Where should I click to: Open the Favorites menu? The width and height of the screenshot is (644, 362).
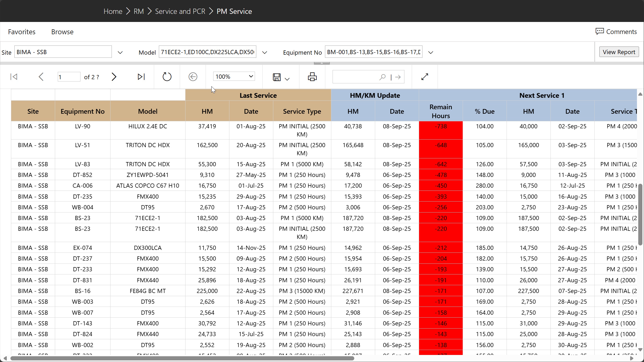(x=22, y=32)
